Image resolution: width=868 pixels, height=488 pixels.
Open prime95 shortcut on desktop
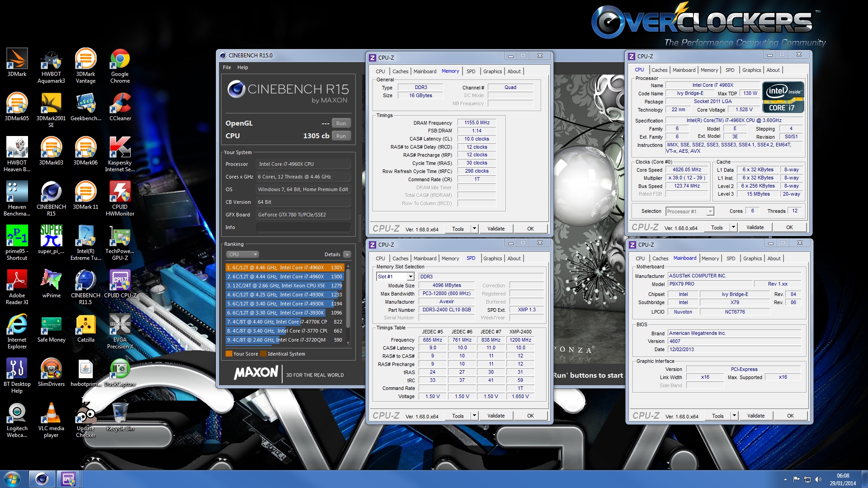(x=17, y=243)
